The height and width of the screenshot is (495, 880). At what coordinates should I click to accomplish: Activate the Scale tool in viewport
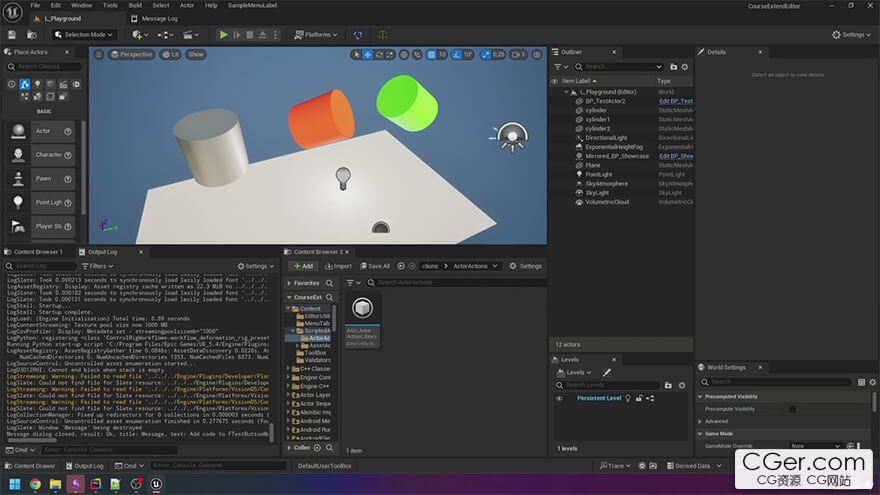pos(390,54)
